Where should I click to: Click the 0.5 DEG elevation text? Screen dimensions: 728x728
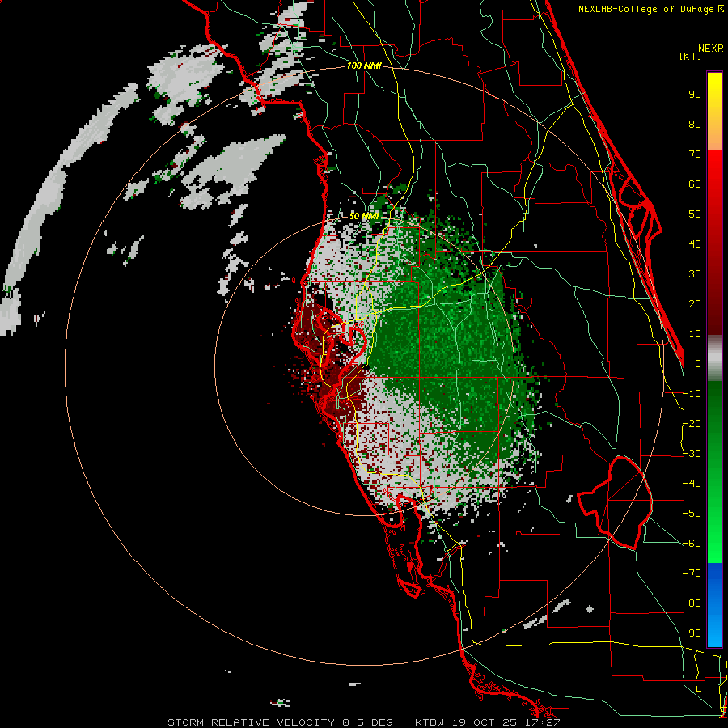click(x=368, y=722)
